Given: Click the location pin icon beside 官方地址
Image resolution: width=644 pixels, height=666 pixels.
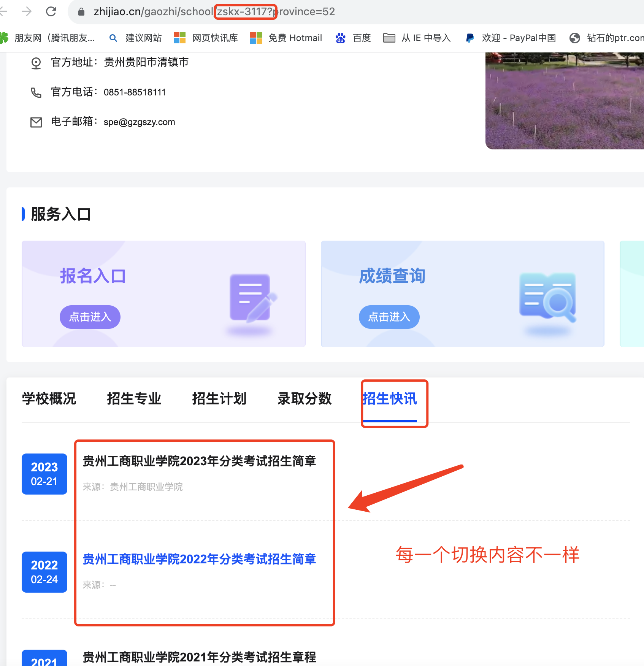Looking at the screenshot, I should [36, 63].
